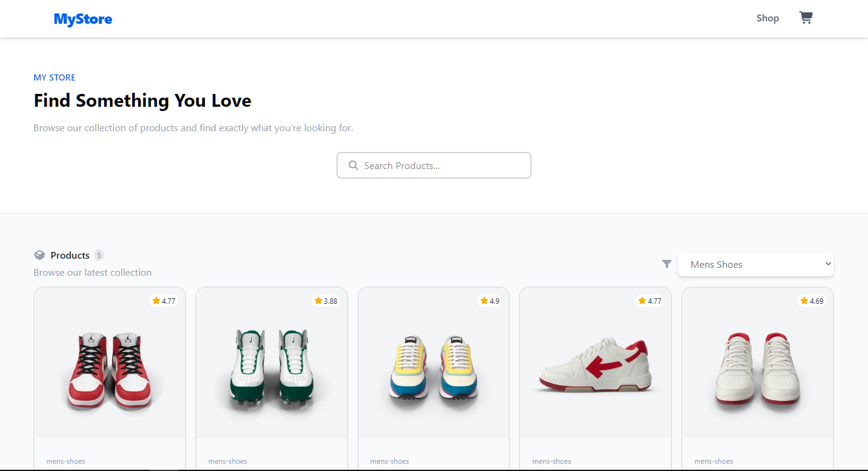Viewport: 868px width, 471px height.
Task: Open the Mens Shoes category dropdown
Action: click(x=755, y=264)
